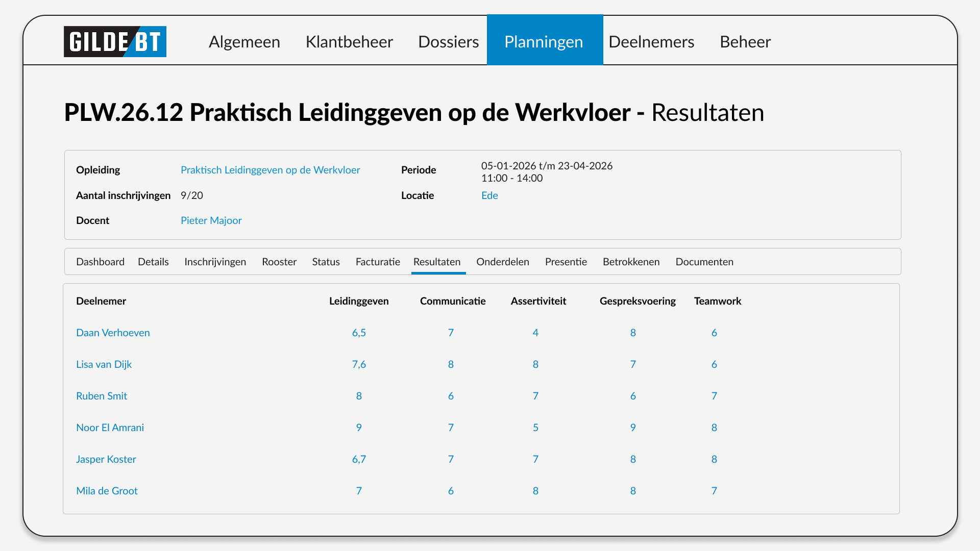This screenshot has width=980, height=551.
Task: Switch to the Dashboard tab
Action: tap(100, 262)
